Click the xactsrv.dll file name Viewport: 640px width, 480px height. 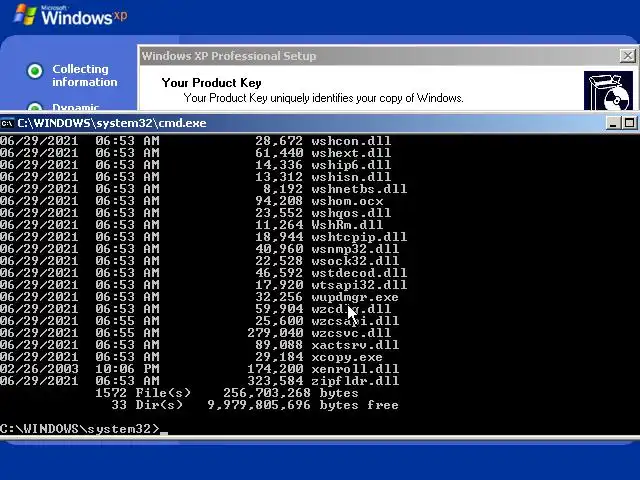tap(355, 345)
